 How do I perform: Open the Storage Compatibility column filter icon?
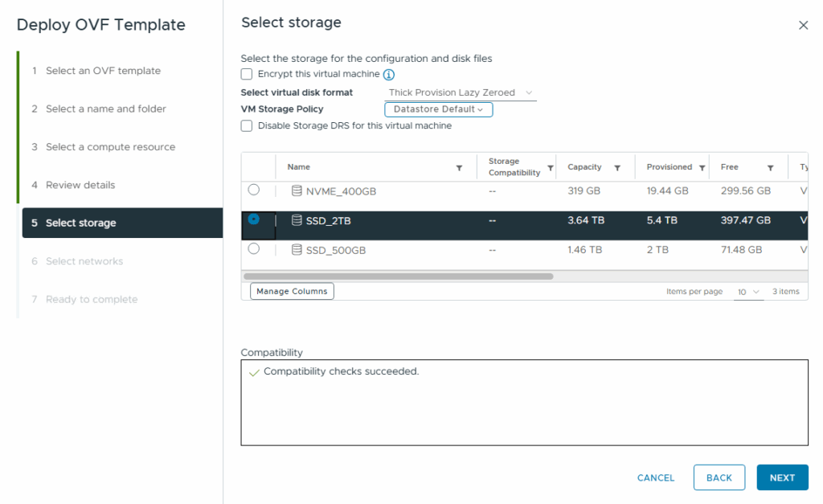pos(551,168)
